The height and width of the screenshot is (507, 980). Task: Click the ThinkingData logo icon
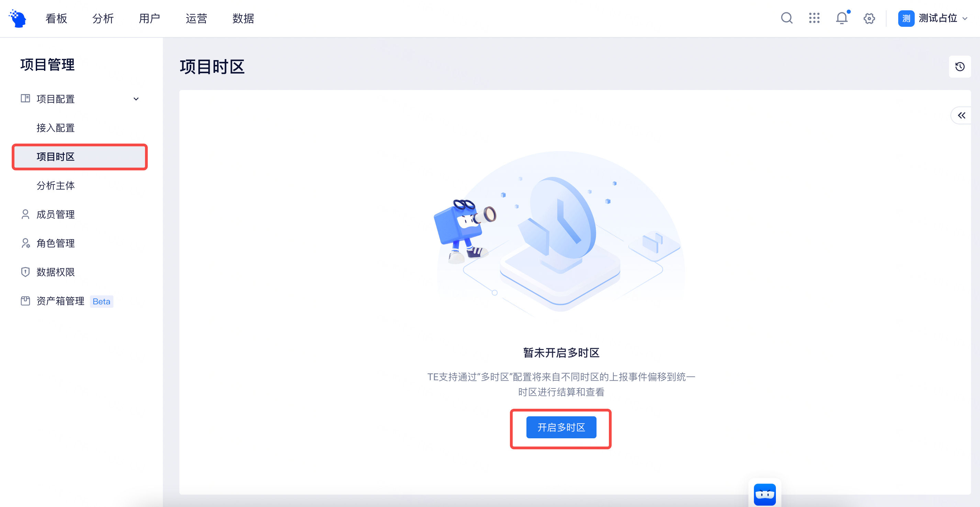18,18
